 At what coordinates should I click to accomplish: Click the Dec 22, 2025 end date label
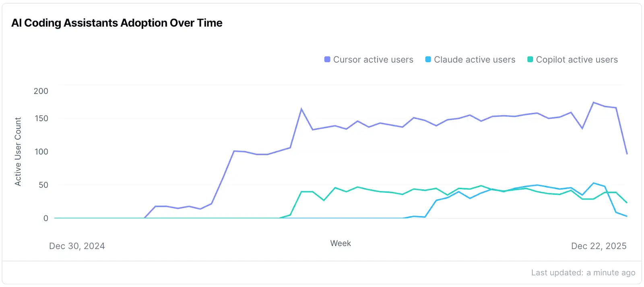pos(599,246)
